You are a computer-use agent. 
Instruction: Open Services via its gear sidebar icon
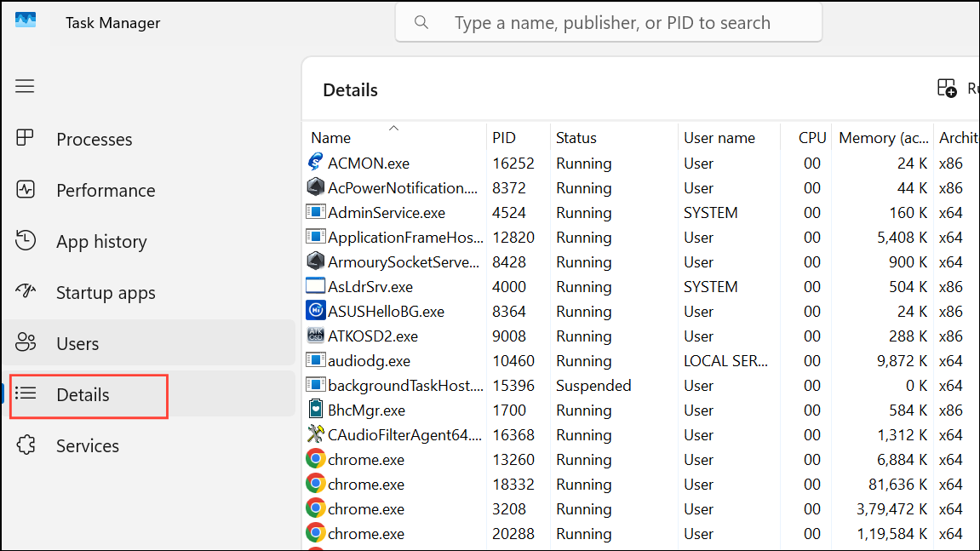(x=26, y=445)
